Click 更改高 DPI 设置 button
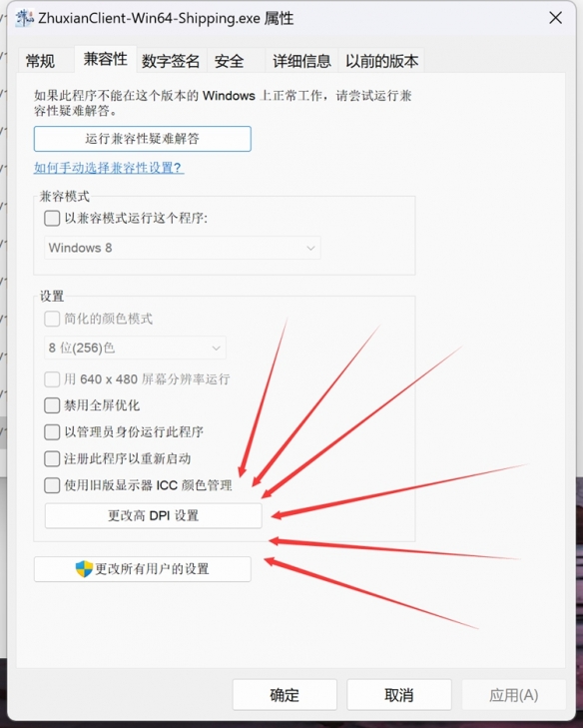Screen dimensions: 583x728 [153, 516]
